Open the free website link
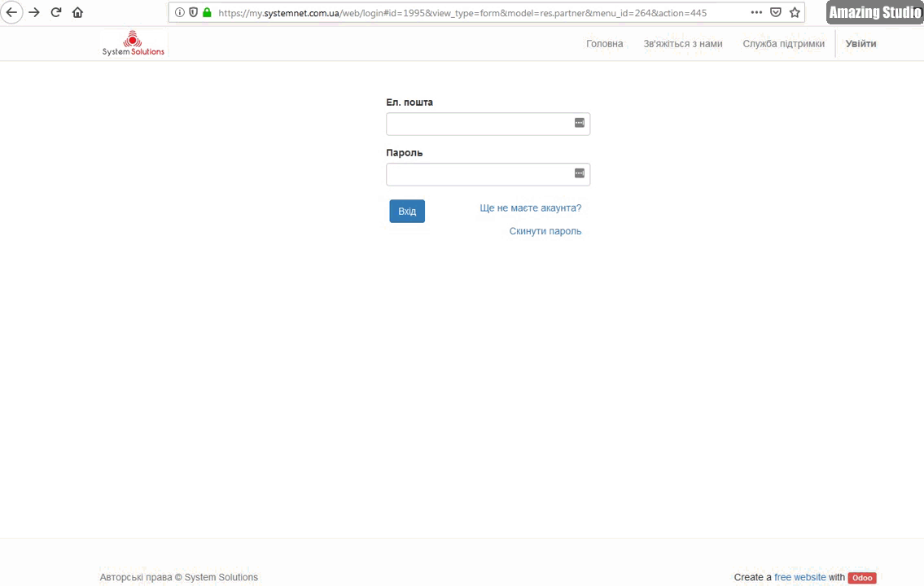This screenshot has width=924, height=586. pos(799,577)
